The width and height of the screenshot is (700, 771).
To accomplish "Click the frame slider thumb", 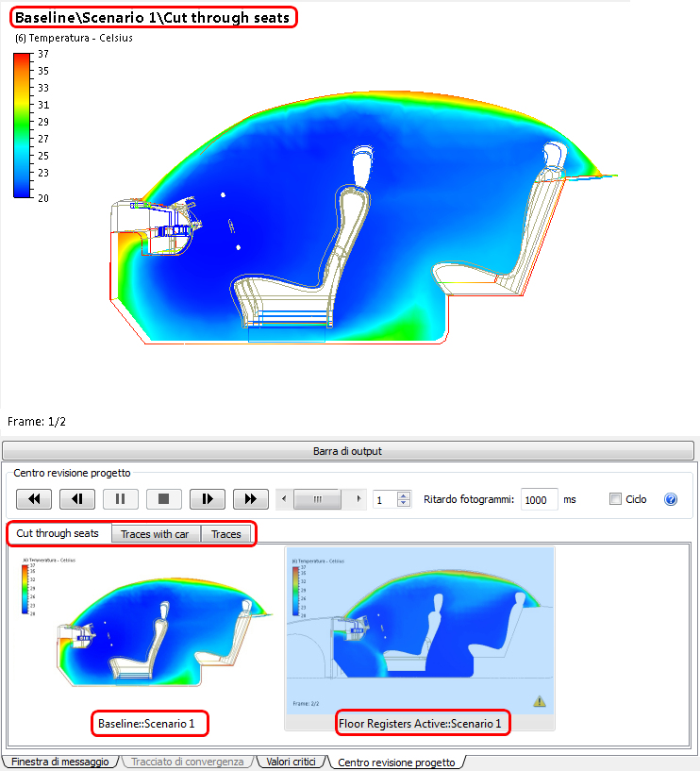I will 317,499.
